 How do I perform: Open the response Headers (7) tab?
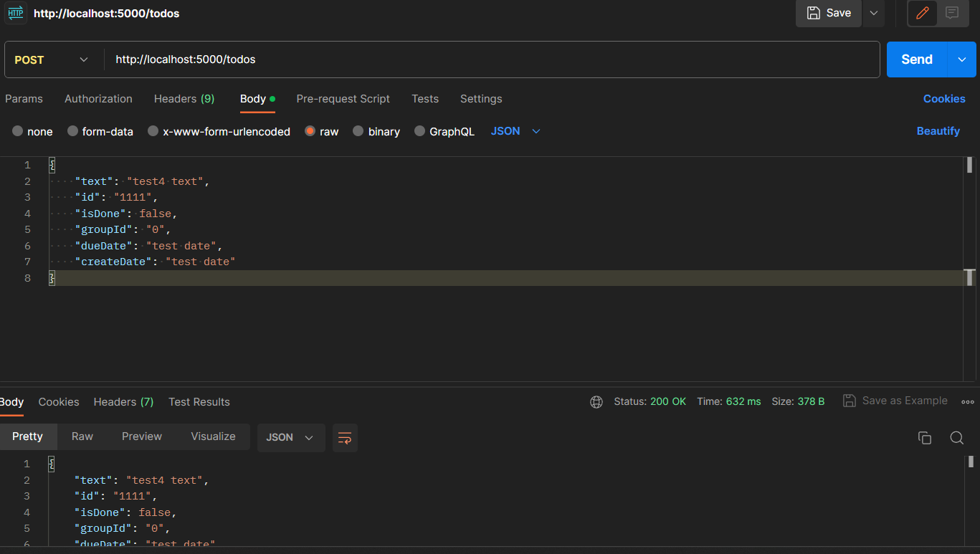click(123, 402)
